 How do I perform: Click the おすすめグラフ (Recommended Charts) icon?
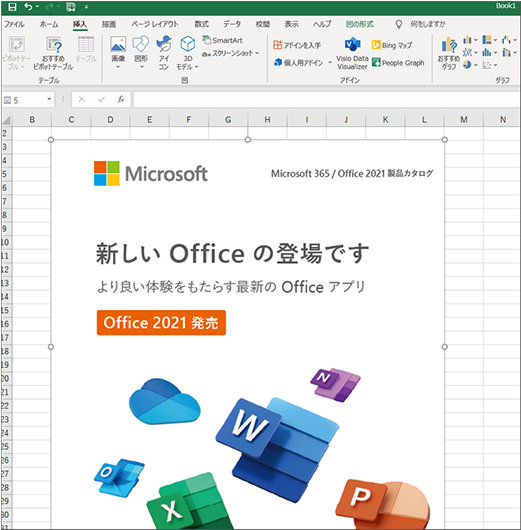tap(449, 45)
